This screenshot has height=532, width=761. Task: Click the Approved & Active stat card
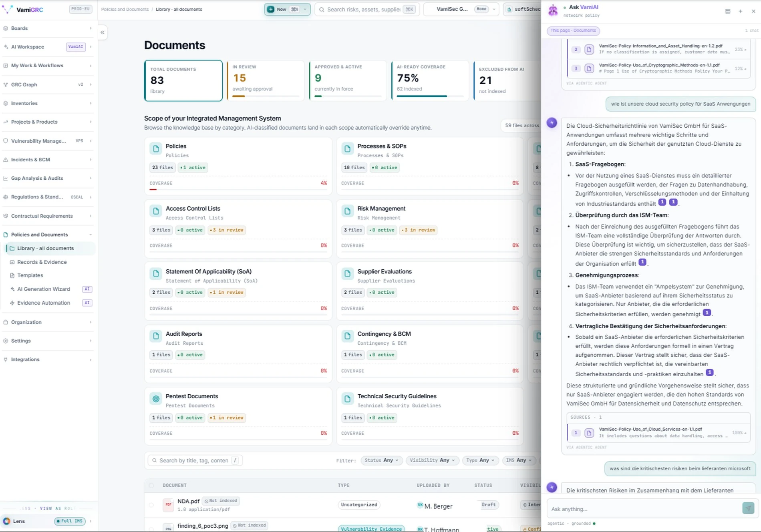(x=348, y=80)
